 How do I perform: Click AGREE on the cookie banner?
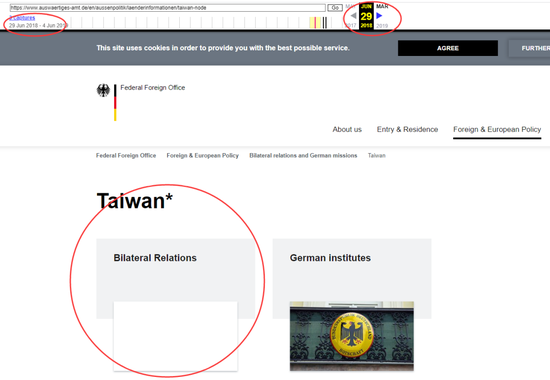point(448,48)
